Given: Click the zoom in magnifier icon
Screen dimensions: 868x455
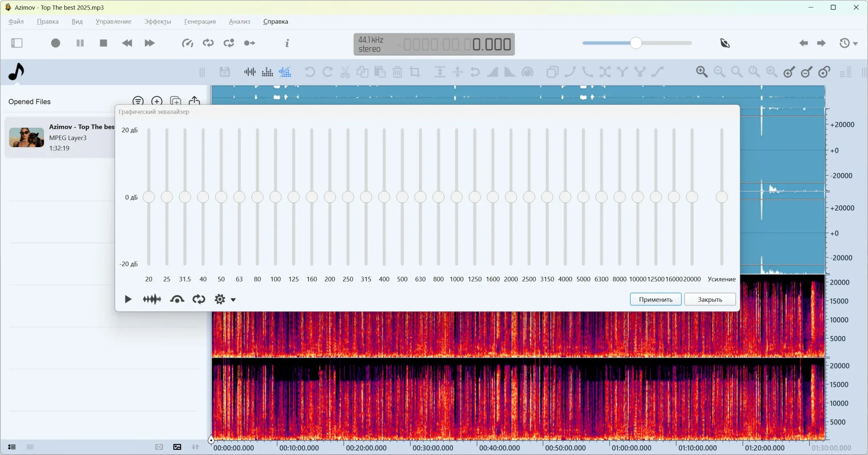Looking at the screenshot, I should 702,72.
